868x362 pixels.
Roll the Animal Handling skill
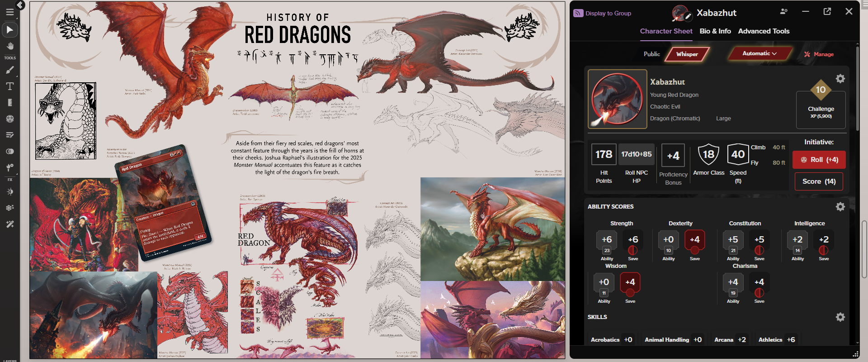click(673, 340)
